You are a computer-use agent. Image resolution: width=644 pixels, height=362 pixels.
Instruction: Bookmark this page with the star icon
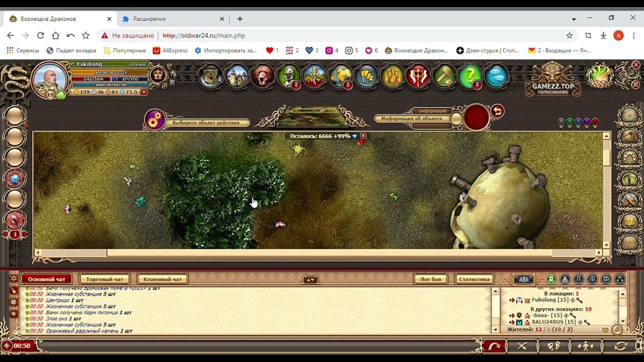coord(570,36)
